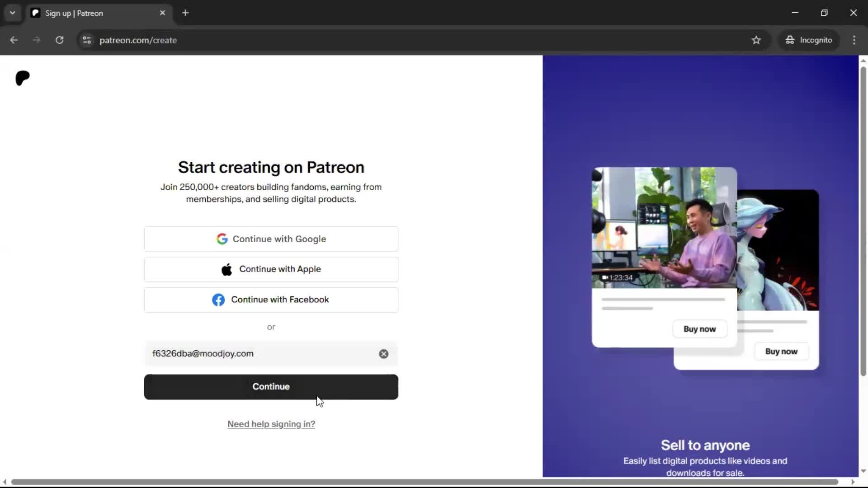The image size is (868, 488).
Task: Click the video thumbnail showing 1:23:34
Action: tap(665, 228)
